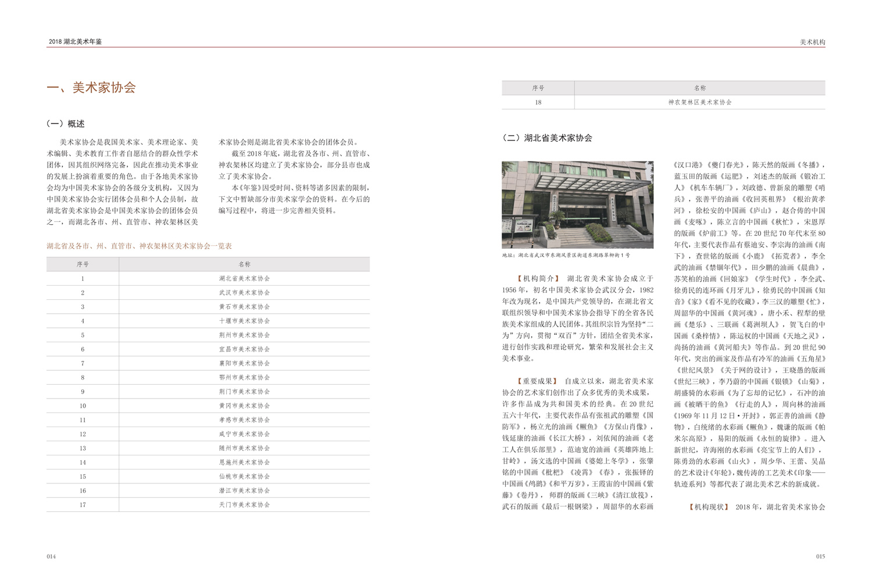Screen dimensions: 872x588
Task: Click the "荆州市美术家协会" table row
Action: 208,335
